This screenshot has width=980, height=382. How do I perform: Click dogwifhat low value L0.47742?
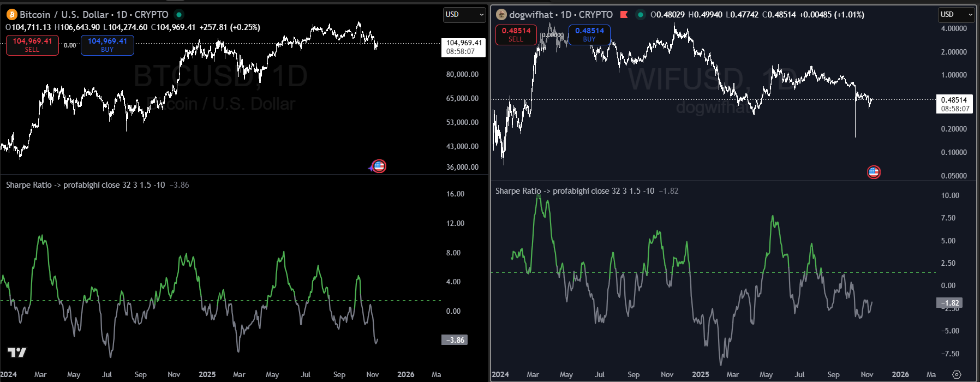pyautogui.click(x=742, y=15)
